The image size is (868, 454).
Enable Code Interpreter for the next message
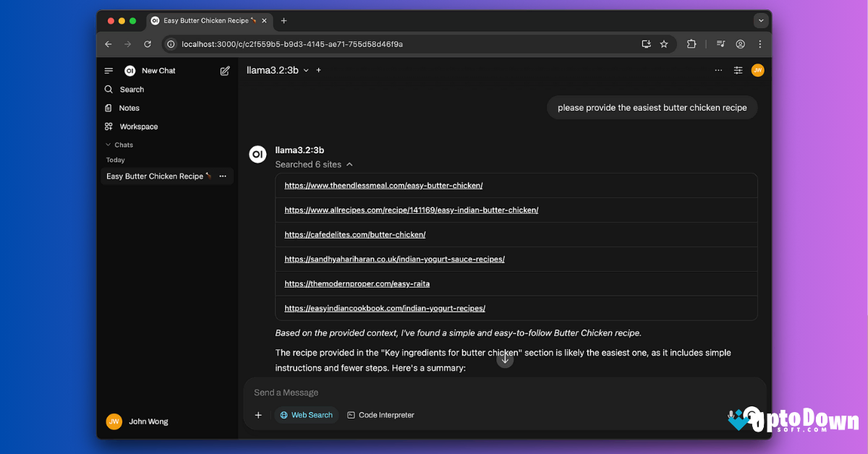click(381, 415)
